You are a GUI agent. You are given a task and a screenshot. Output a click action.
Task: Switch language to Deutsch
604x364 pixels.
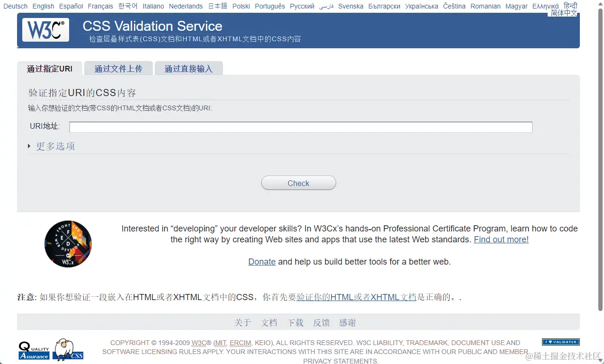point(16,6)
